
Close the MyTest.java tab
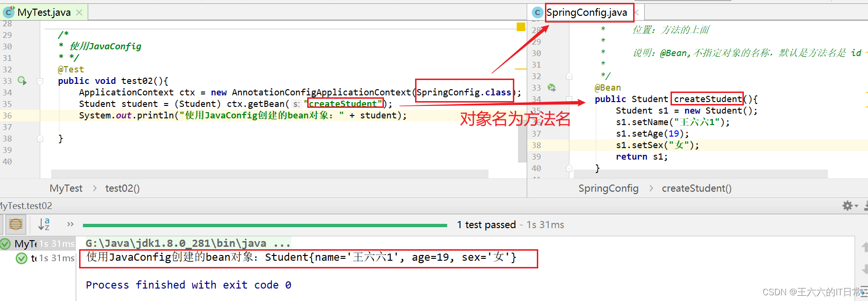tap(79, 12)
